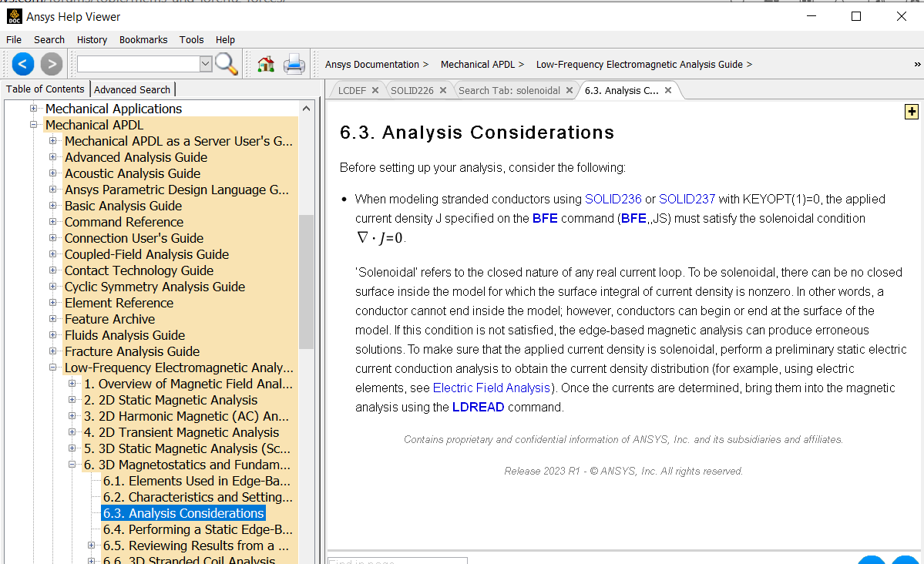
Task: Expand the Command Reference node
Action: (53, 222)
